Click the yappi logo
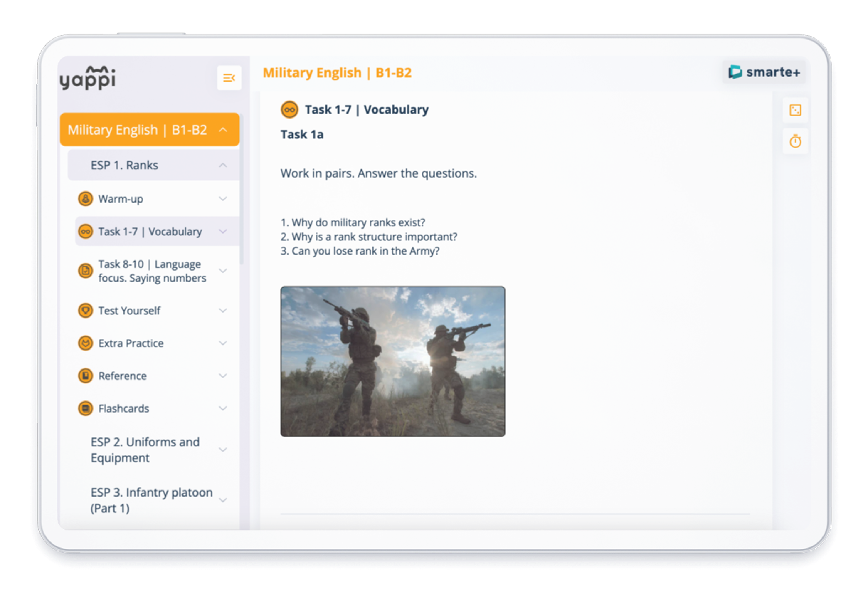This screenshot has width=868, height=598. (x=88, y=78)
